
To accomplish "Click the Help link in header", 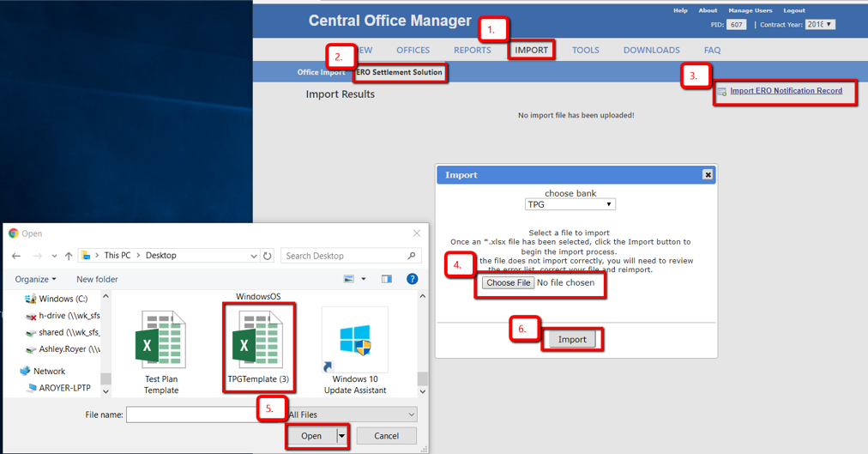I will 680,10.
